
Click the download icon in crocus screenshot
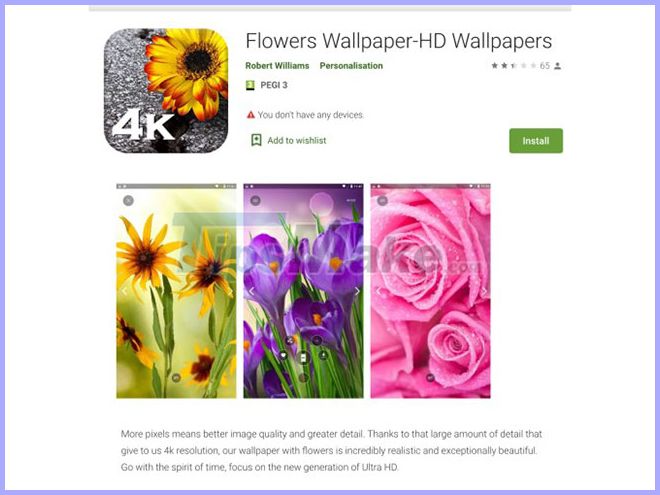323,355
